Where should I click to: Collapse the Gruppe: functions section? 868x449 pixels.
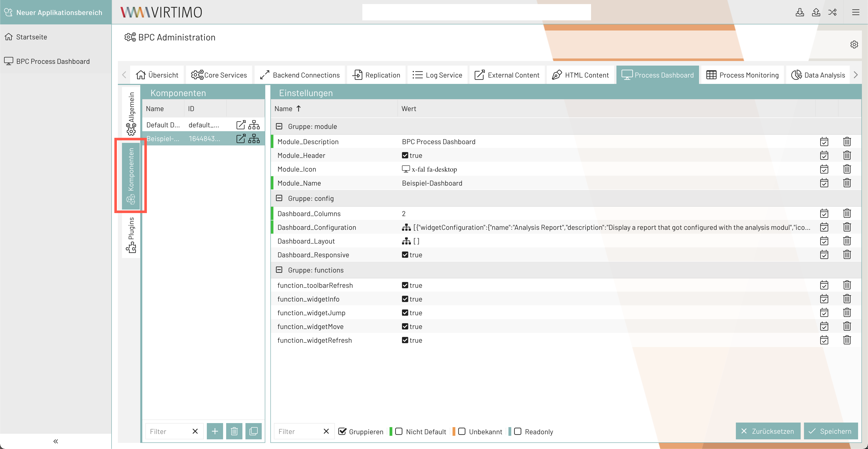279,270
